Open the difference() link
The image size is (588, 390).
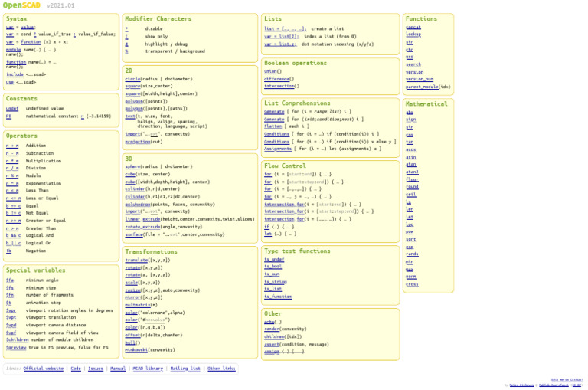point(276,79)
